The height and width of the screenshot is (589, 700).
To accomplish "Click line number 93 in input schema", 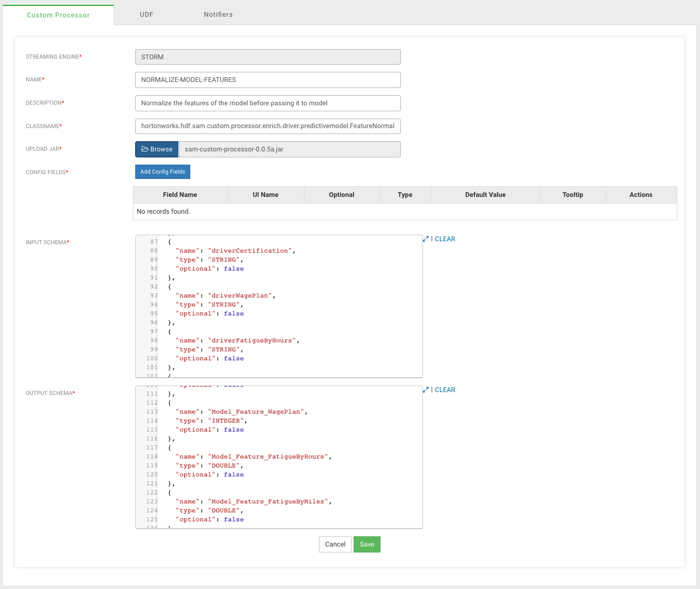I will click(x=154, y=296).
